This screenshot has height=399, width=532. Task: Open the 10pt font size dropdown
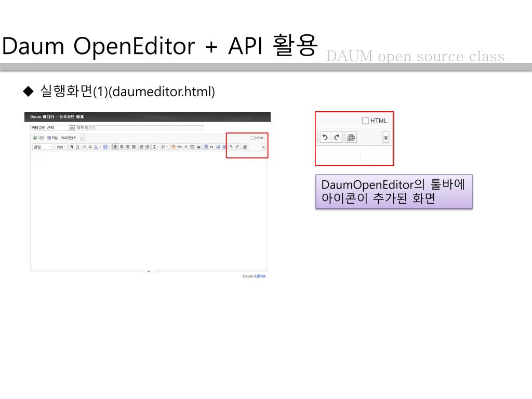pyautogui.click(x=61, y=147)
